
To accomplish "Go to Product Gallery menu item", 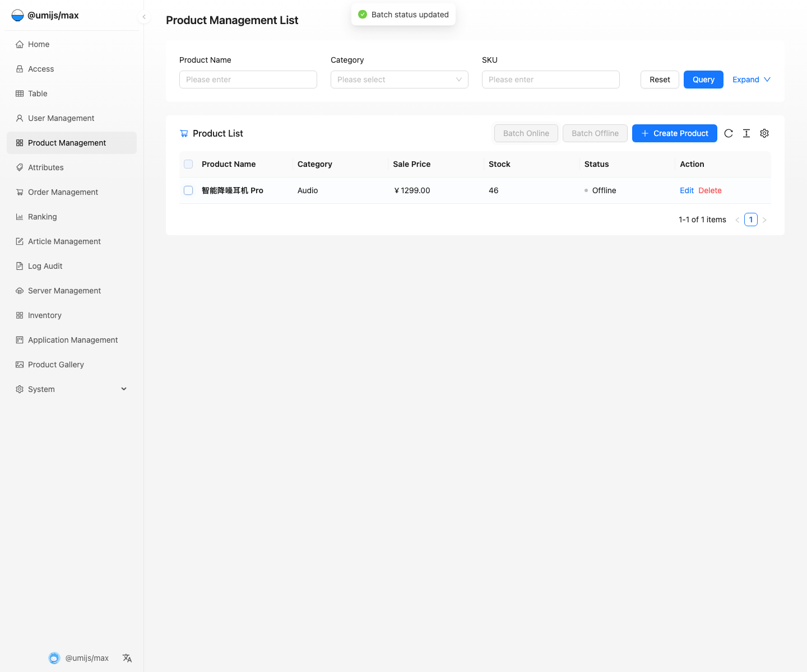I will click(56, 365).
